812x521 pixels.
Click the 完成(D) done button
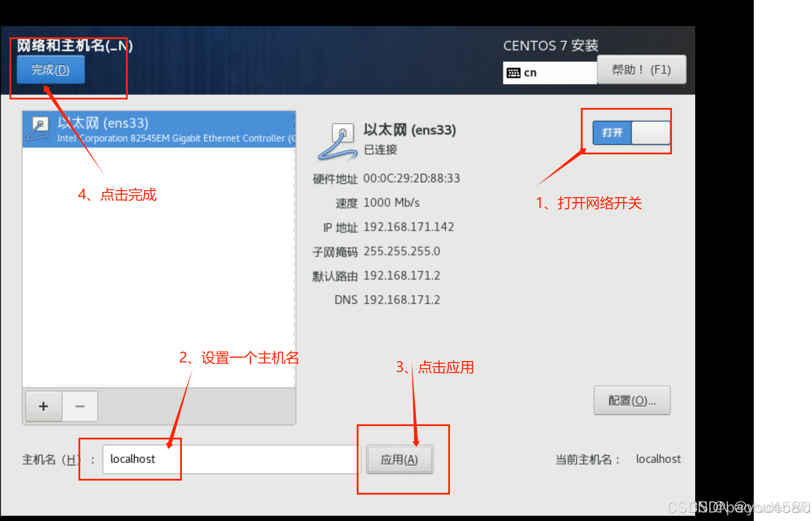[51, 70]
